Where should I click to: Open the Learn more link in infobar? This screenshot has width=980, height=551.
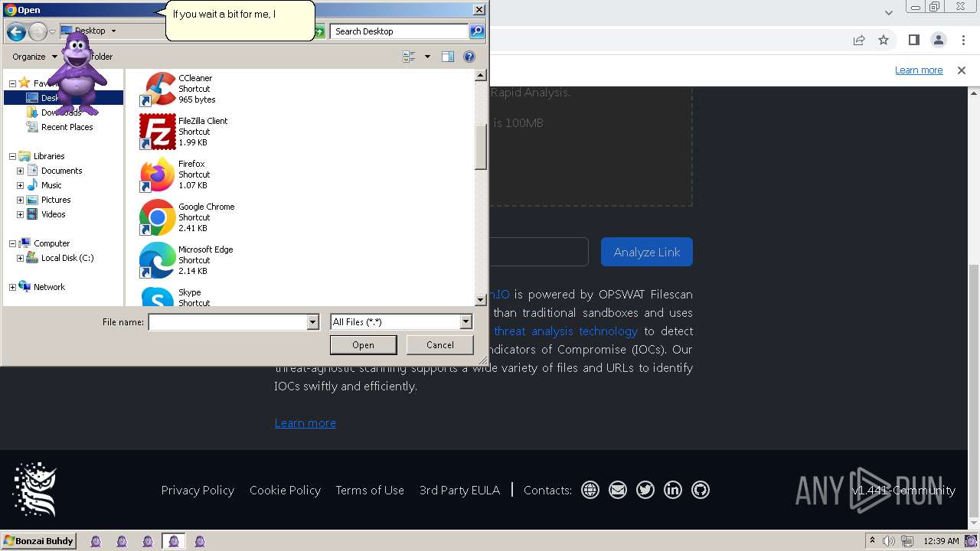919,70
